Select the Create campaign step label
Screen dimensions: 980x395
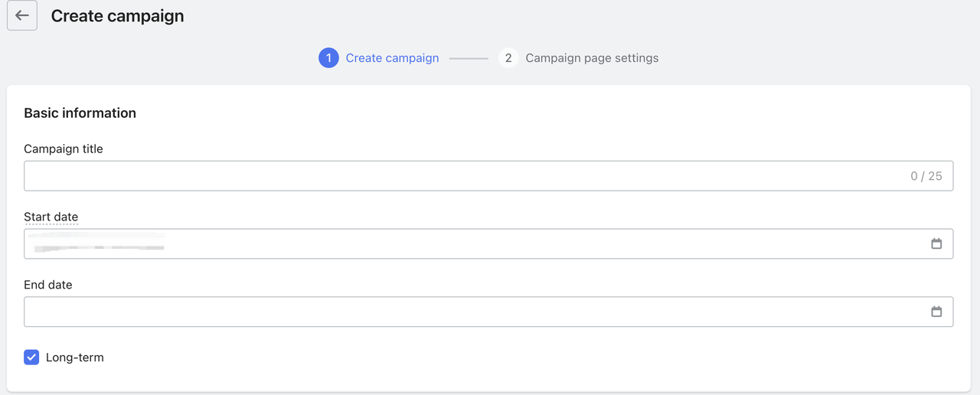[x=392, y=58]
